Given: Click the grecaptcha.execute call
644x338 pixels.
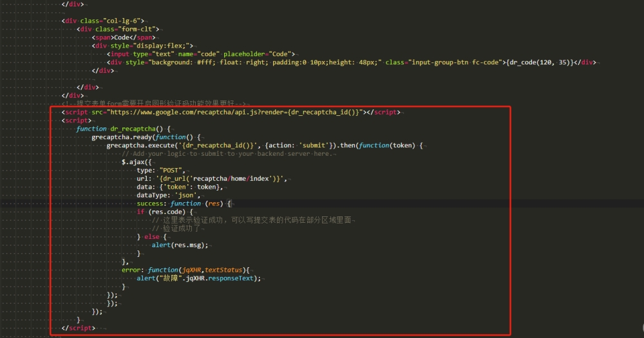Looking at the screenshot, I should [140, 146].
